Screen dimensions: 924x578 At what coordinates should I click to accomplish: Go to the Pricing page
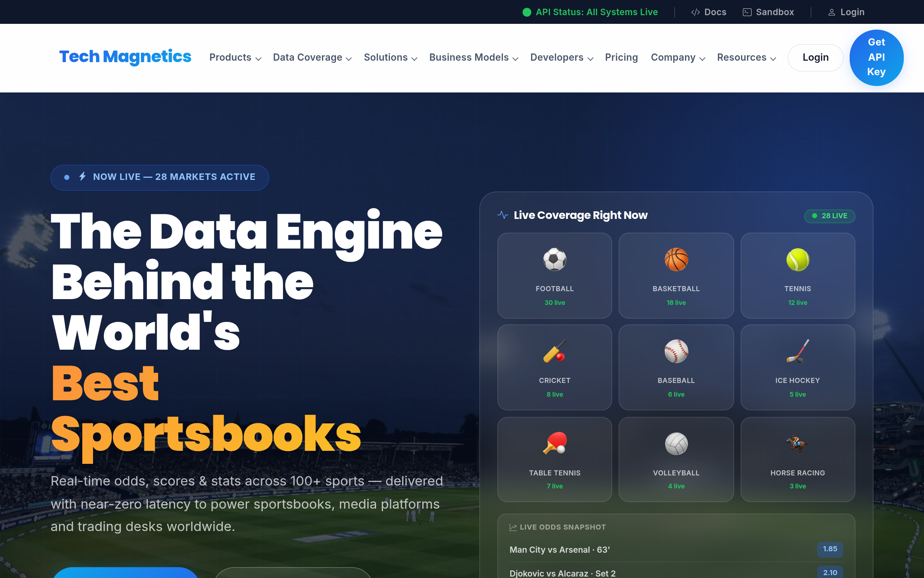pyautogui.click(x=621, y=57)
